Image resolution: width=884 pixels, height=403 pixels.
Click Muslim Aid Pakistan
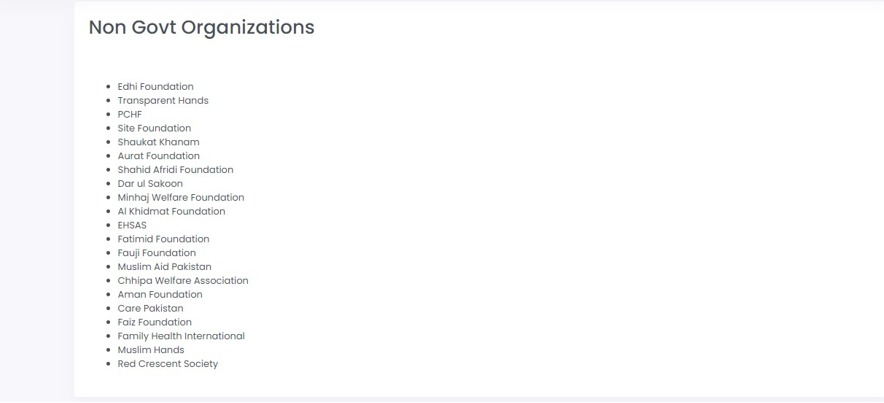point(165,267)
